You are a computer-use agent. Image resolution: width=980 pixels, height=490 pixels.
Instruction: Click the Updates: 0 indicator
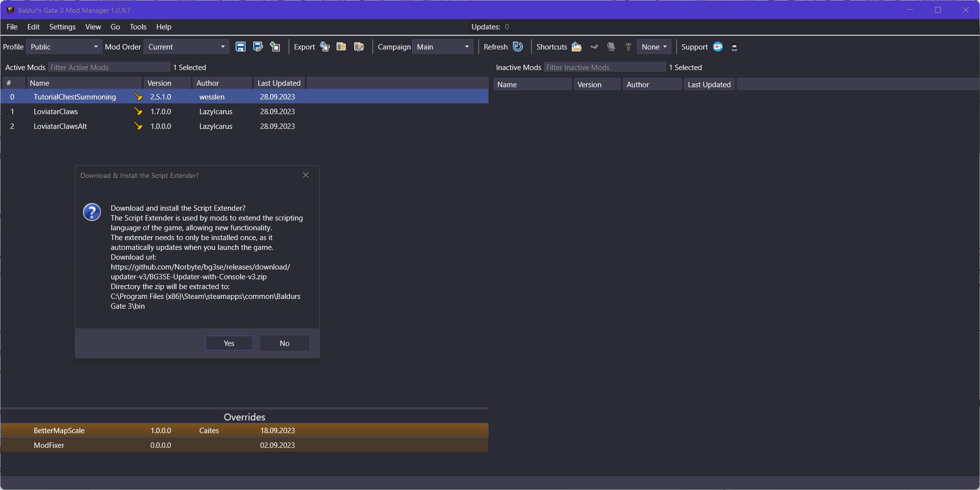pyautogui.click(x=490, y=27)
